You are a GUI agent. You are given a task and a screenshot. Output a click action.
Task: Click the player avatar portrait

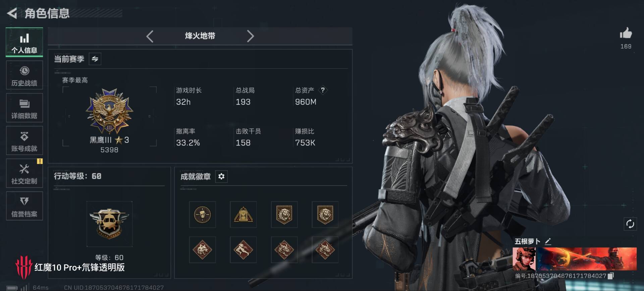coord(524,259)
